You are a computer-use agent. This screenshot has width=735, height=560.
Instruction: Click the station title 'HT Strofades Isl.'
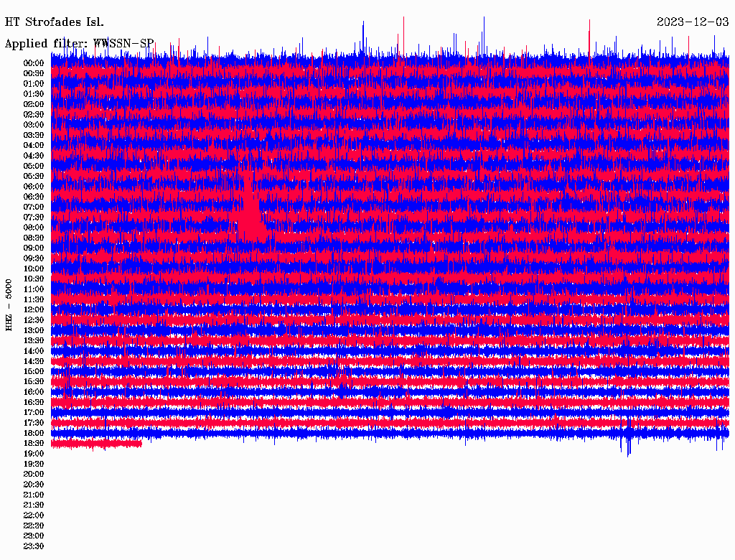pyautogui.click(x=55, y=22)
